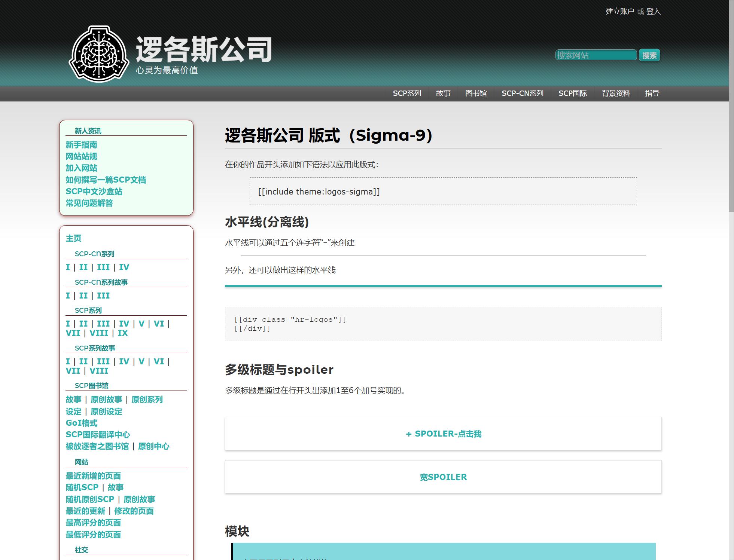Image resolution: width=734 pixels, height=560 pixels.
Task: Click the Logos brain logo icon
Action: tap(99, 53)
